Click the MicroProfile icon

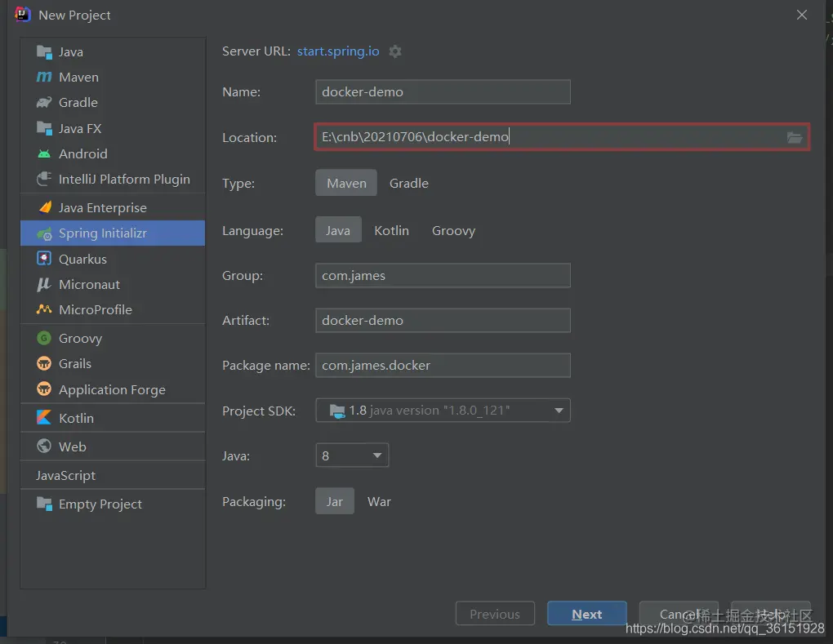pyautogui.click(x=44, y=309)
